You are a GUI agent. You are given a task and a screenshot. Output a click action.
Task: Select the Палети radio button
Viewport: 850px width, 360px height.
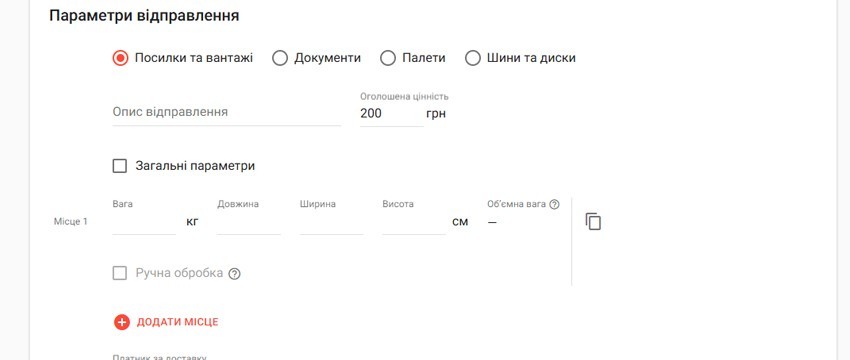pos(388,58)
